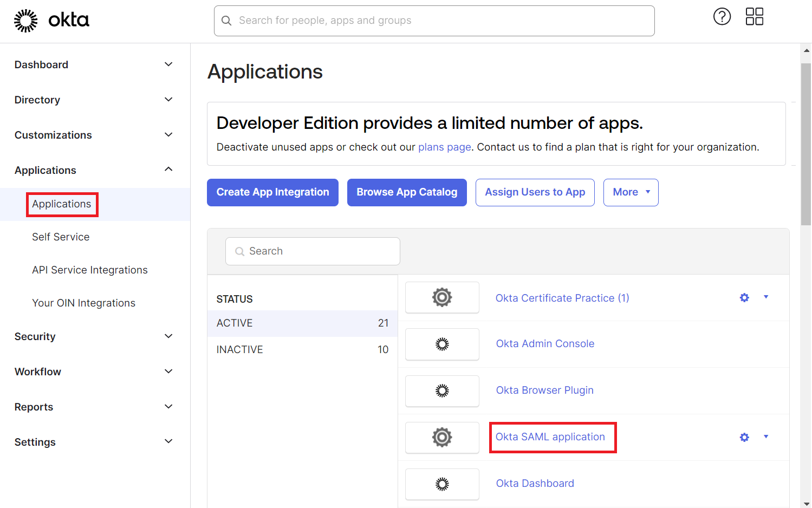Click gear icon for Okta SAML application
812x508 pixels.
744,437
